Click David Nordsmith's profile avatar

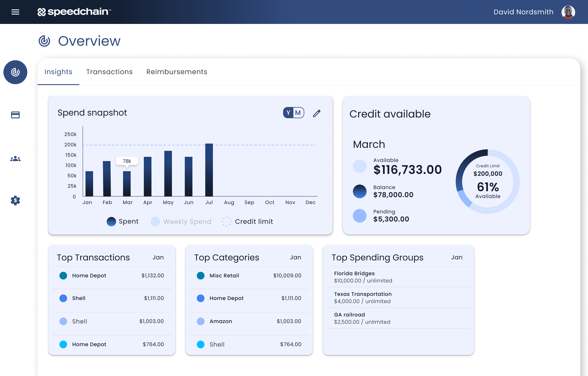coord(568,12)
